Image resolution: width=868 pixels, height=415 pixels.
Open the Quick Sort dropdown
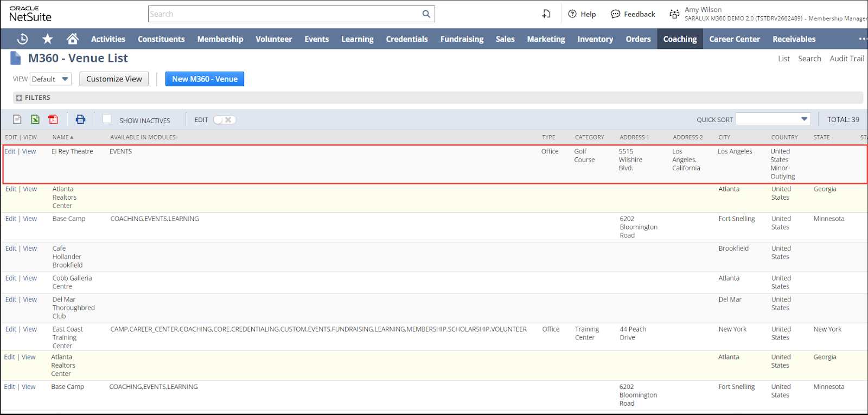click(773, 119)
